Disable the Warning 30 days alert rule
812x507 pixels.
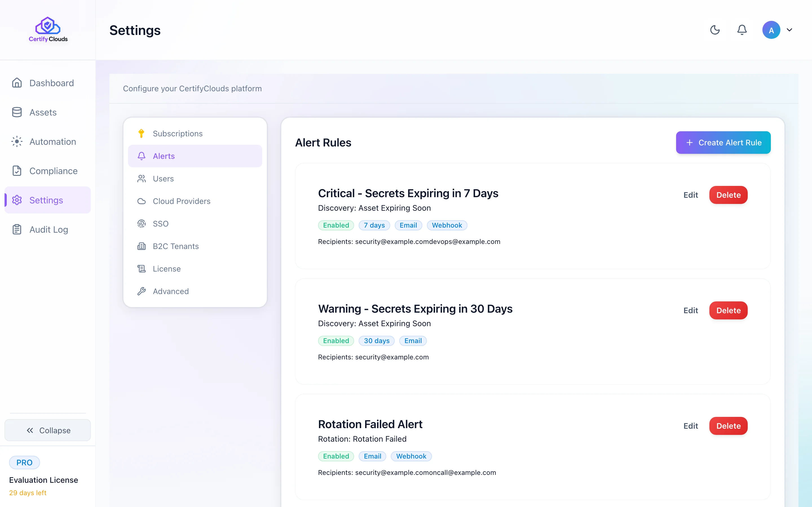(336, 341)
